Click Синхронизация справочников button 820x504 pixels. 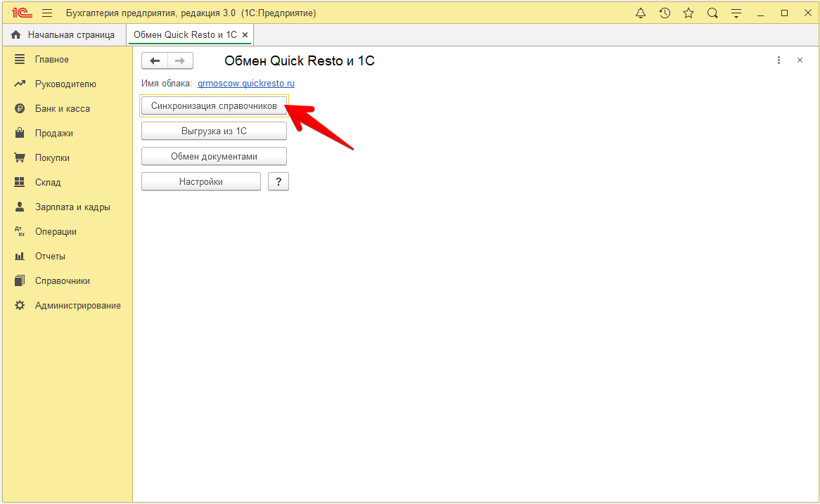(214, 105)
